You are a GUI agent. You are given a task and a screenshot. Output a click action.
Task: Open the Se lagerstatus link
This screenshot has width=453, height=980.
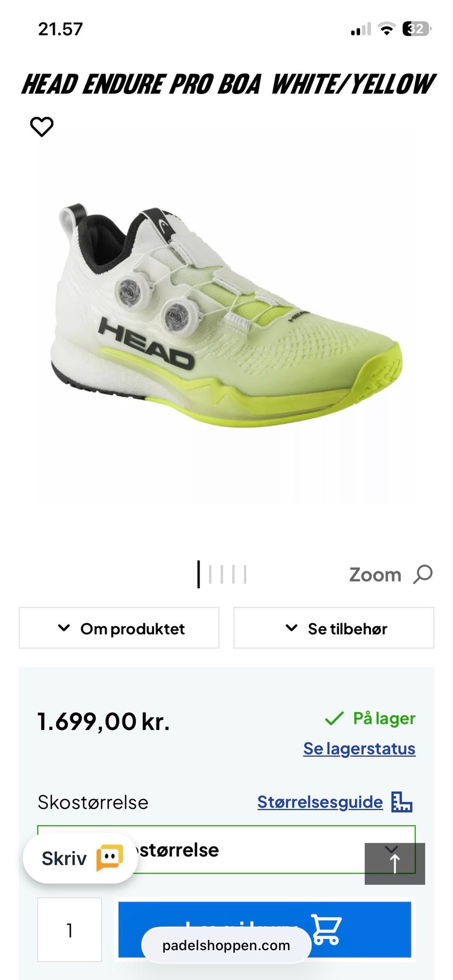(359, 748)
